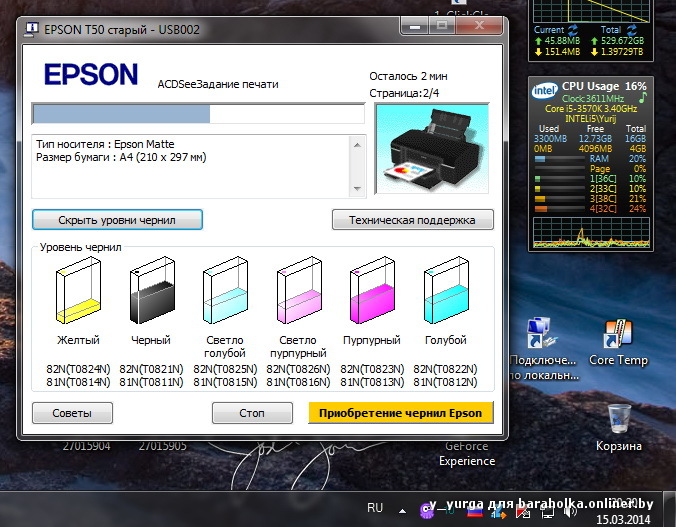Click the RU language indicator in taskbar
Viewport: 676px width, 527px height.
(x=375, y=508)
